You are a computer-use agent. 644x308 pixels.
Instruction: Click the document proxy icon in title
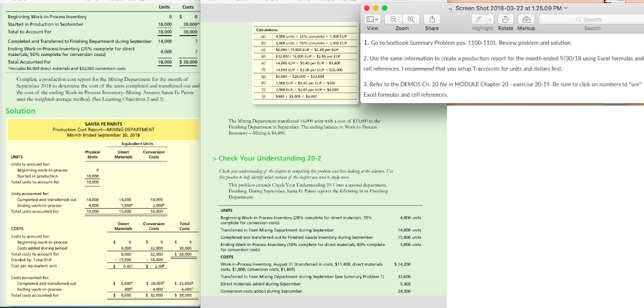point(450,7)
